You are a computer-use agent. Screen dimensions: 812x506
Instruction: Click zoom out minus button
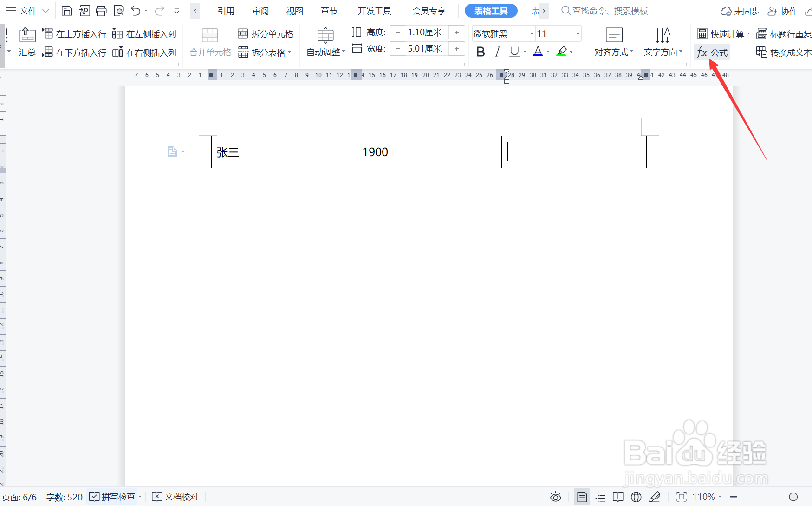tap(734, 497)
